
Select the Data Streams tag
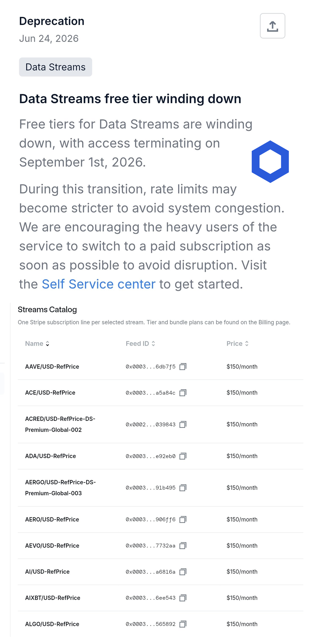point(55,67)
